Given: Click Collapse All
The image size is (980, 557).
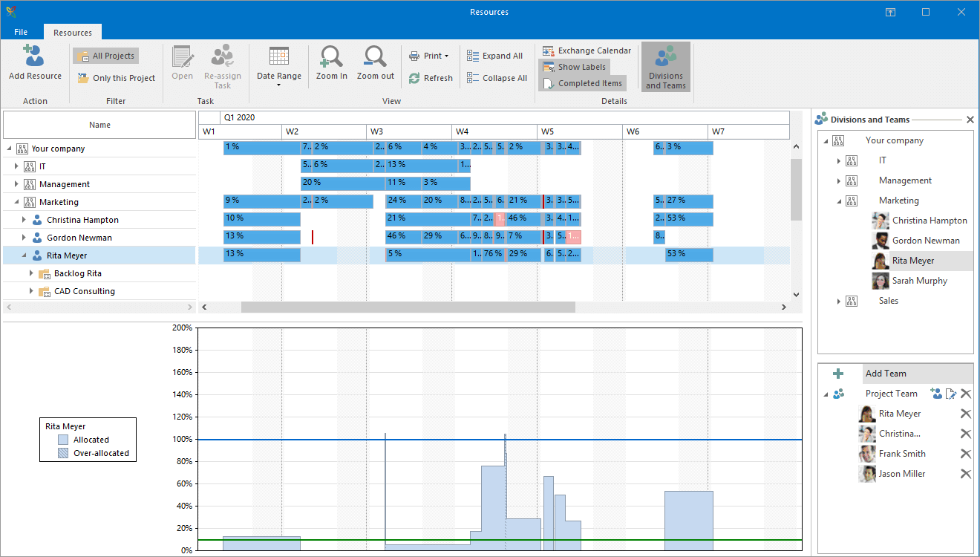Looking at the screenshot, I should (497, 78).
